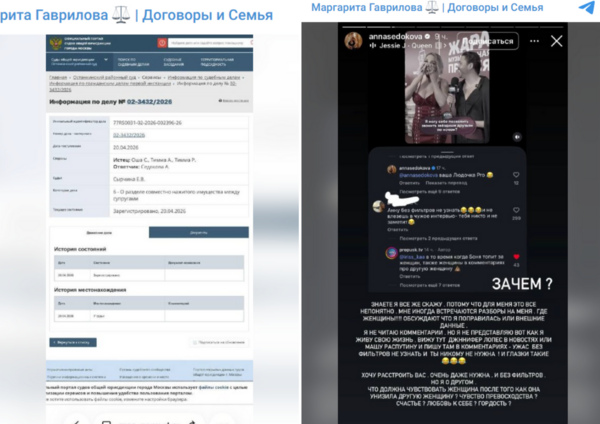
Task: Click red heart on prepusk.tv comment
Action: [516, 257]
